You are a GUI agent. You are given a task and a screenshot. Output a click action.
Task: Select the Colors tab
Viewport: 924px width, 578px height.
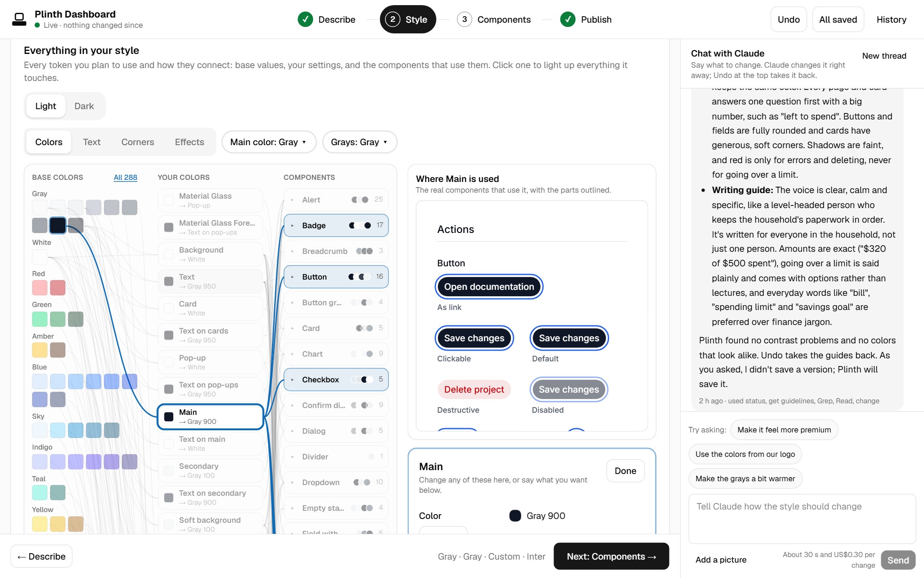[49, 142]
